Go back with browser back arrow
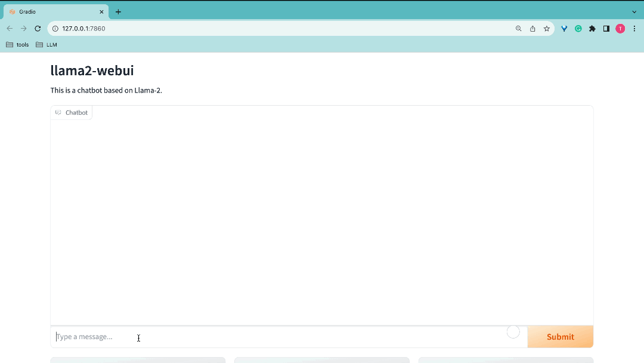 click(x=10, y=29)
